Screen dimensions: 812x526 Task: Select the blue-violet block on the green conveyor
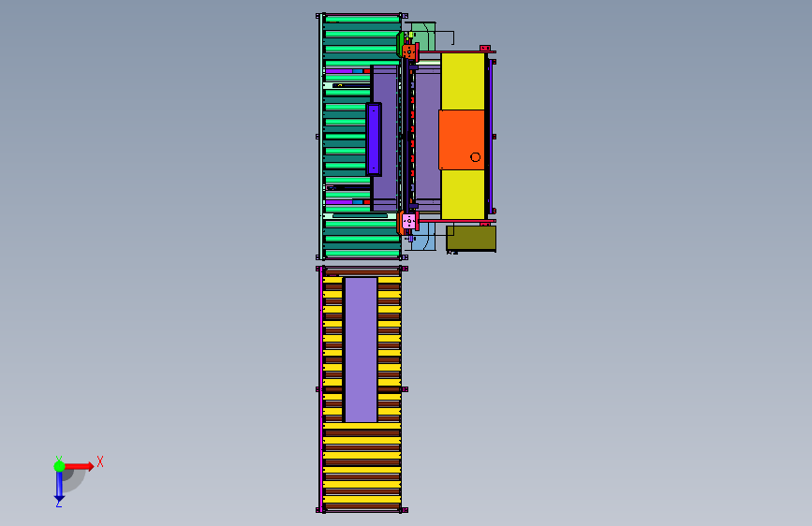click(x=374, y=139)
